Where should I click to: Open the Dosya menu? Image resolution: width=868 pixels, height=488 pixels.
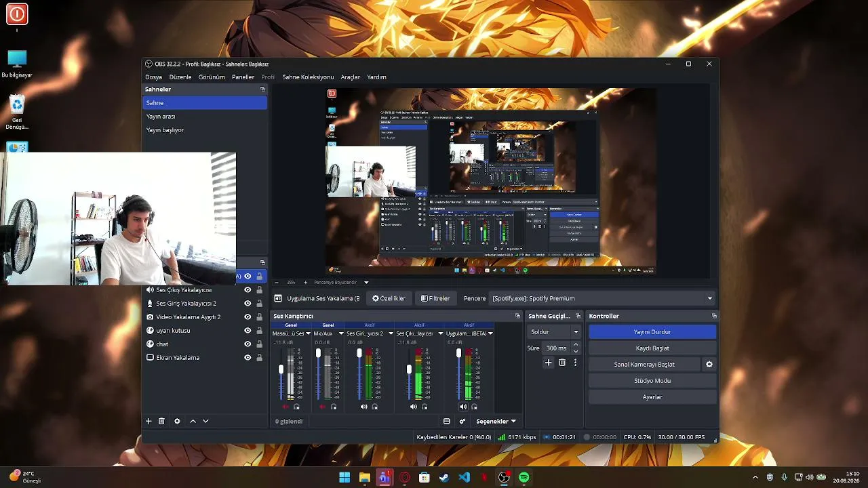click(154, 77)
